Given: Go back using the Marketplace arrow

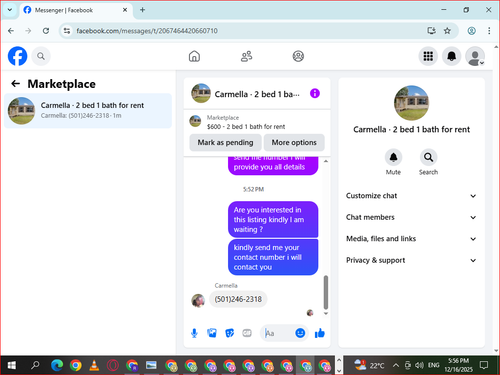Looking at the screenshot, I should click(16, 84).
